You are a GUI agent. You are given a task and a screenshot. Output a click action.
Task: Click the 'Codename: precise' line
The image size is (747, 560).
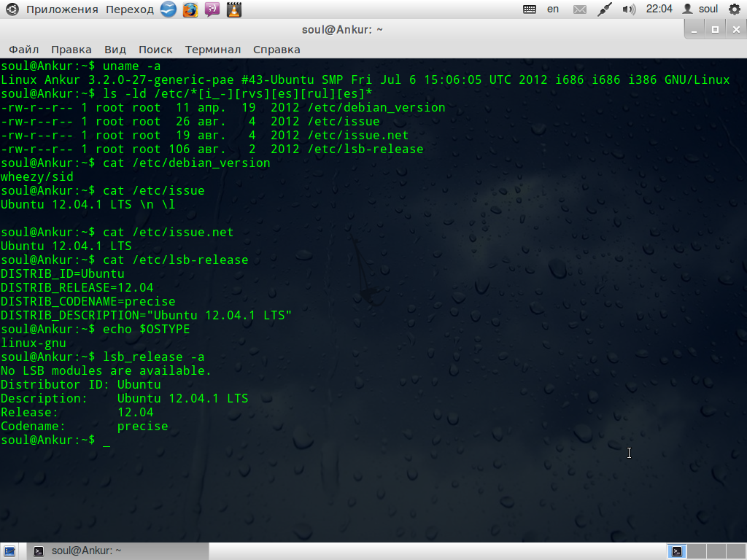click(x=85, y=426)
